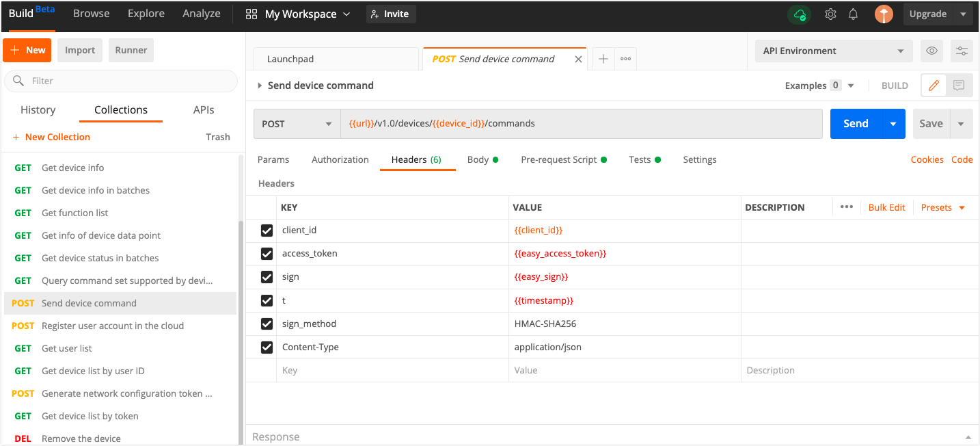This screenshot has width=980, height=446.
Task: Uncheck the t header checkbox
Action: (267, 300)
